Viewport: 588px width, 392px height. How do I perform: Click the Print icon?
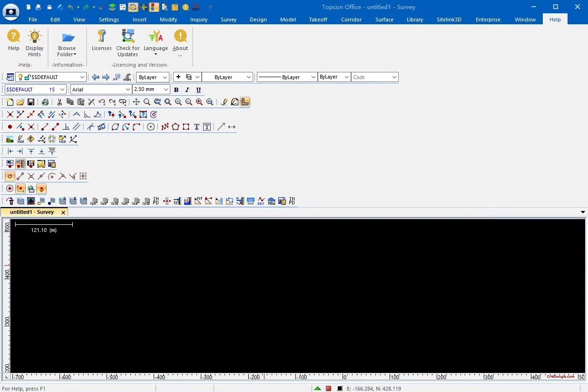(x=45, y=101)
